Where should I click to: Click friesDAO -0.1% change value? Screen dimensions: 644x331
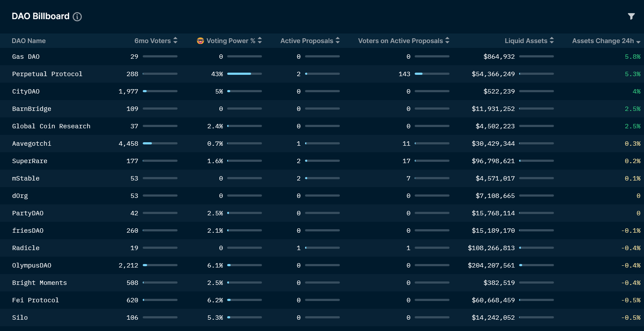(631, 231)
